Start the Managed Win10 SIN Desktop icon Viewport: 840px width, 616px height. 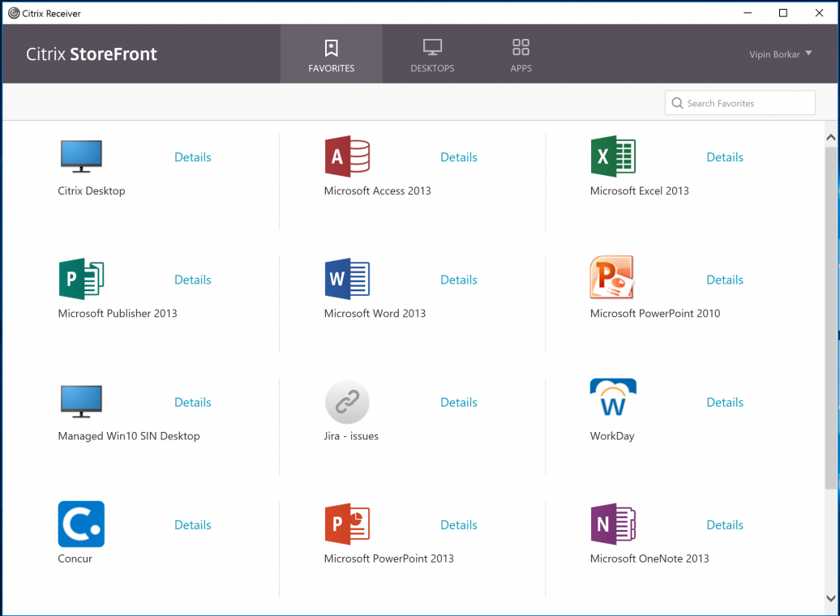[81, 402]
